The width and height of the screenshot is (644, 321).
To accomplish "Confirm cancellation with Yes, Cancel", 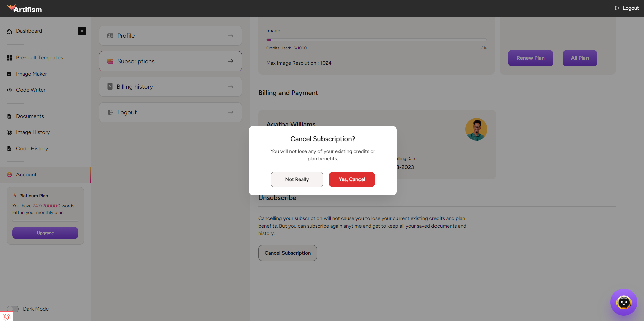I will (x=351, y=179).
